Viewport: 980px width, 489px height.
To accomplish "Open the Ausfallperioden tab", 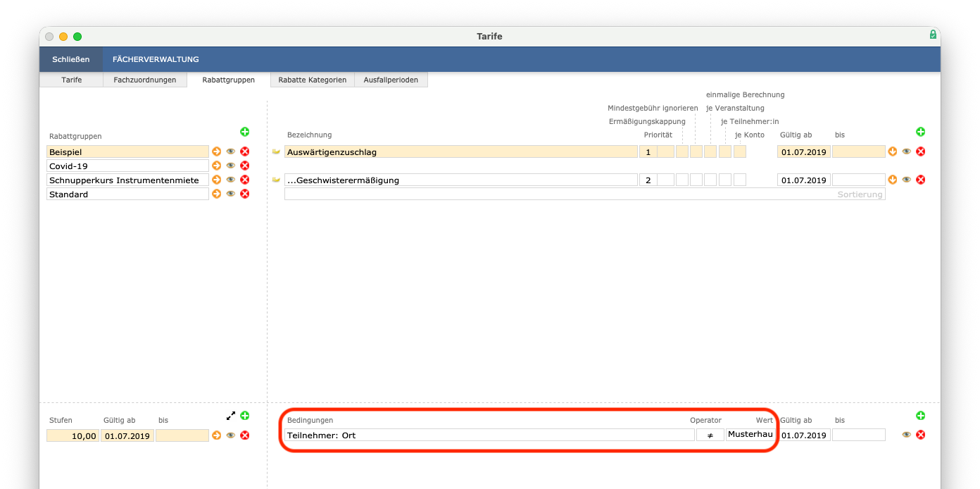I will click(391, 80).
